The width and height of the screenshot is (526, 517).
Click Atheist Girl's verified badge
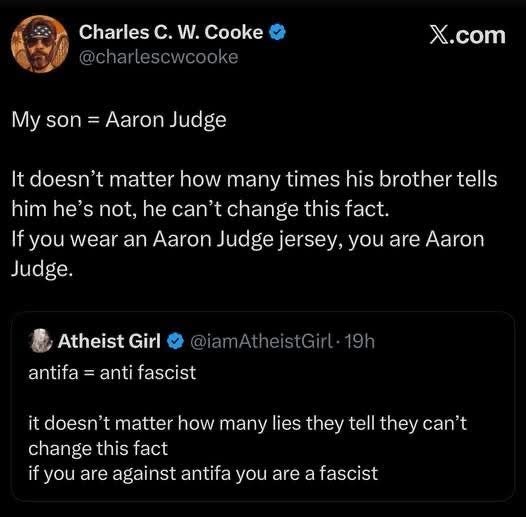(175, 342)
